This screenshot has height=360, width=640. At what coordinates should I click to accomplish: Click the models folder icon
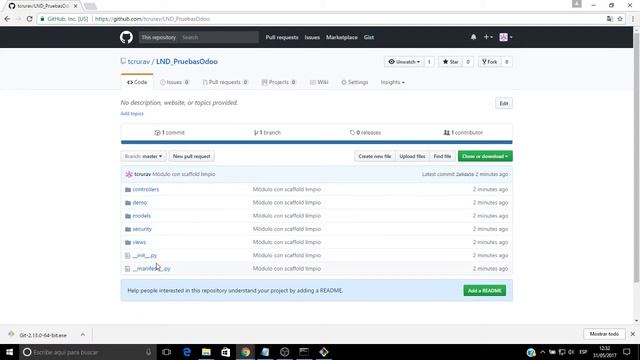point(128,216)
